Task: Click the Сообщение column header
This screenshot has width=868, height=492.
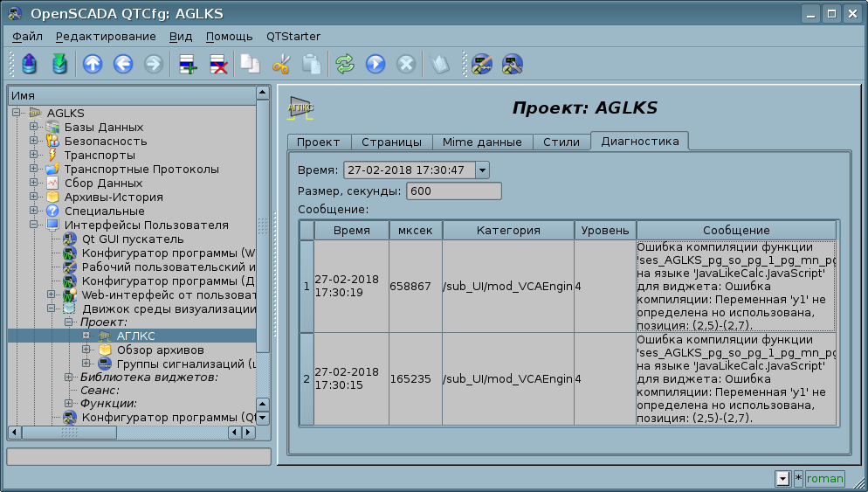Action: coord(736,231)
